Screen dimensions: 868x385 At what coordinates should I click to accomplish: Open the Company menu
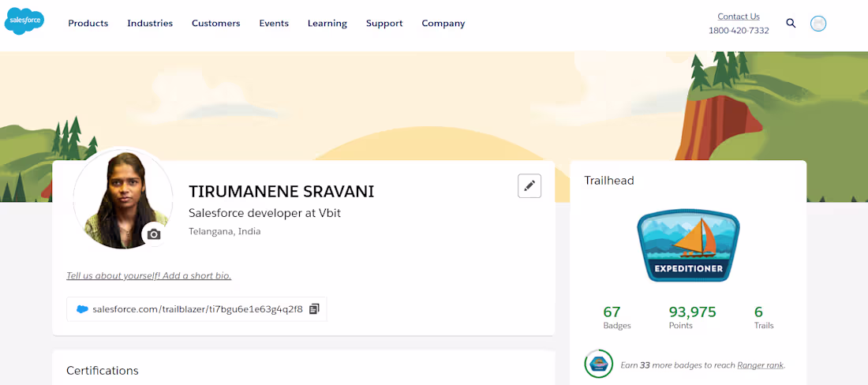(x=443, y=23)
